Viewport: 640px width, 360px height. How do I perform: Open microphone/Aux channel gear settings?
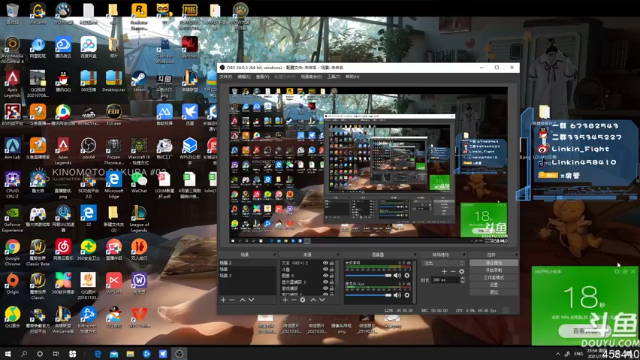pyautogui.click(x=407, y=295)
